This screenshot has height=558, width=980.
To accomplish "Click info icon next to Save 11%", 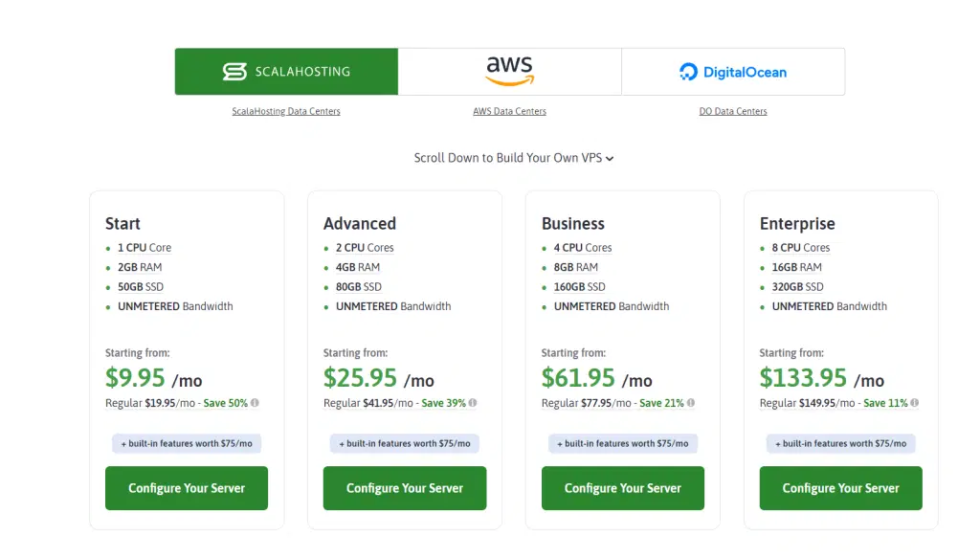I will tap(915, 403).
